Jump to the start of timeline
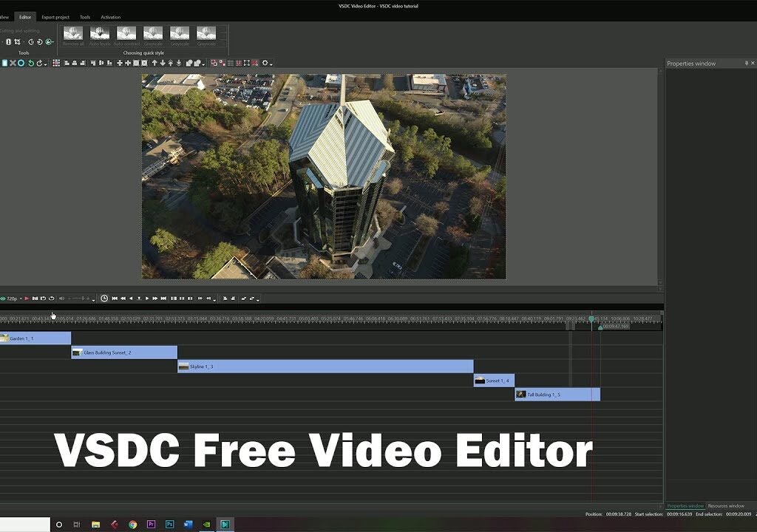This screenshot has height=532, width=757. pyautogui.click(x=115, y=299)
